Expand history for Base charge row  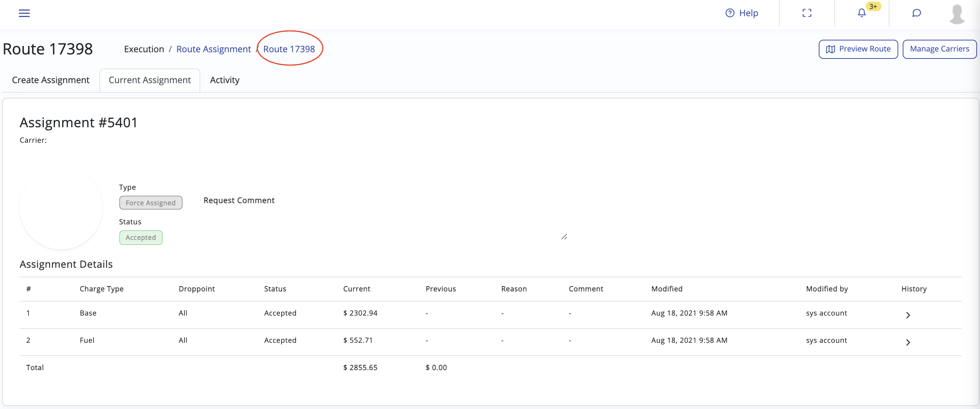pyautogui.click(x=908, y=315)
